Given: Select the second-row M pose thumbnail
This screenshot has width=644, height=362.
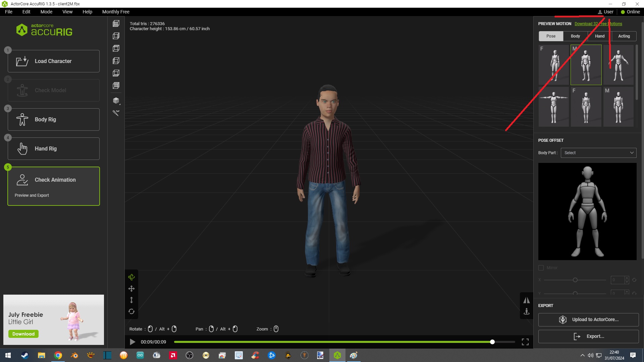Looking at the screenshot, I should click(619, 107).
